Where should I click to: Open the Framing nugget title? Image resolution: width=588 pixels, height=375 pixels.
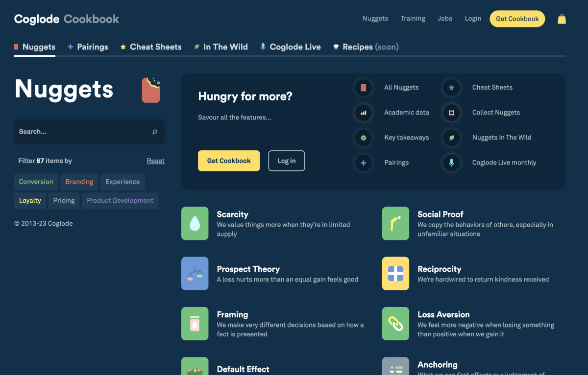coord(233,315)
